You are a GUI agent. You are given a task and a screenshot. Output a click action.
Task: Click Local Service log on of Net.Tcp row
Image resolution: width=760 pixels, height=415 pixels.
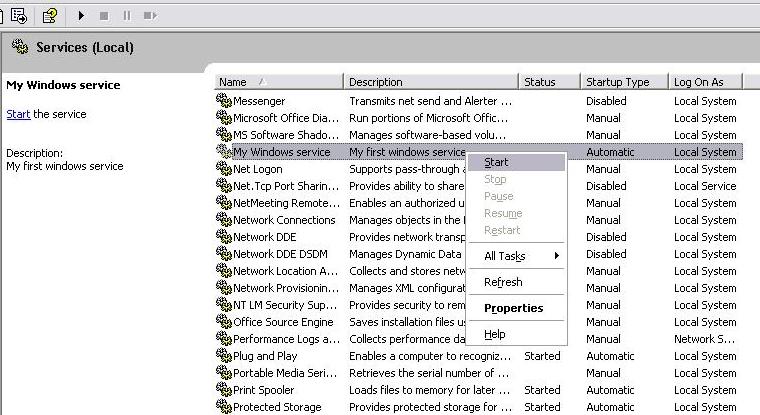[705, 186]
